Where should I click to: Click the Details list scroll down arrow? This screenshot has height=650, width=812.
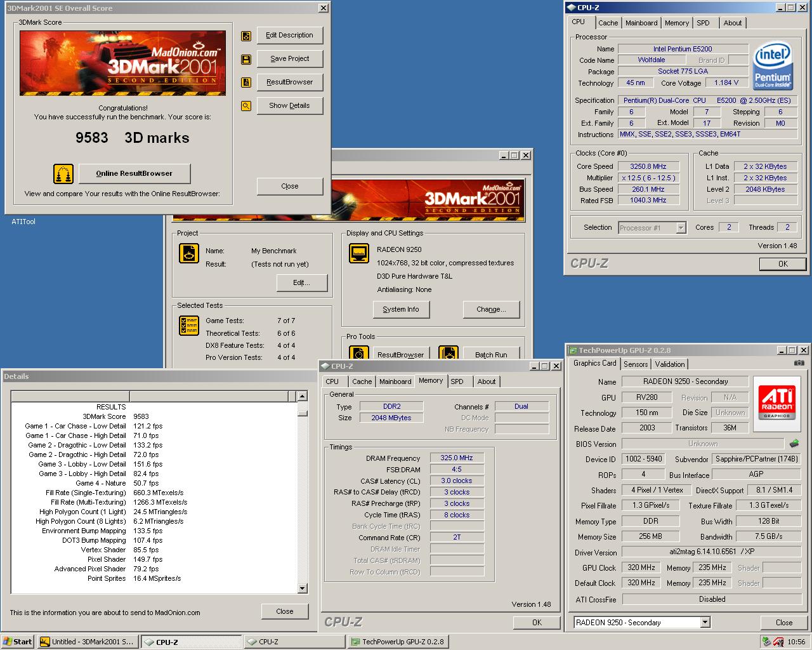303,588
